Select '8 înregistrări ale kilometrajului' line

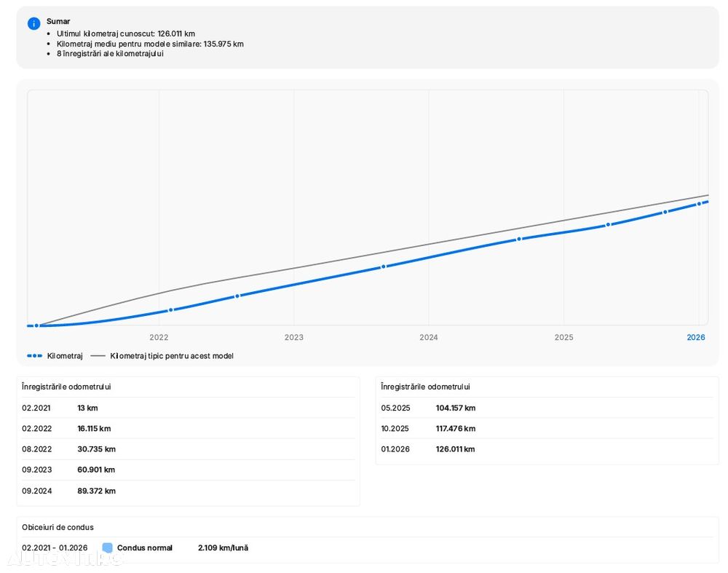point(110,53)
